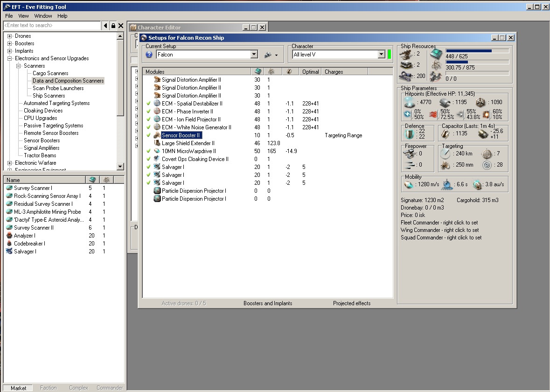Toggle the active checkmark on Sensor Booster II
Image resolution: width=550 pixels, height=392 pixels.
(x=148, y=135)
